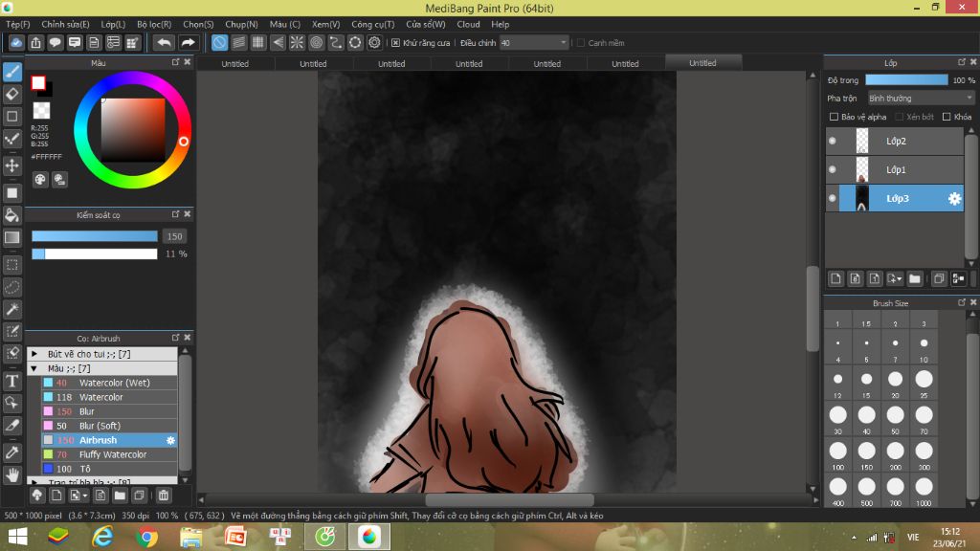The width and height of the screenshot is (980, 551).
Task: Select the Fluffy Watercolor brush
Action: coord(112,454)
